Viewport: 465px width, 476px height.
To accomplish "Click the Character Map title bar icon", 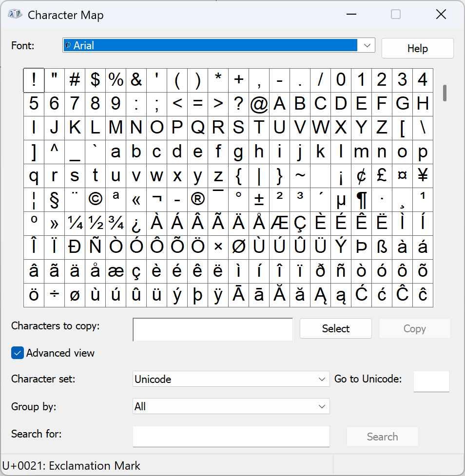I will pos(14,14).
